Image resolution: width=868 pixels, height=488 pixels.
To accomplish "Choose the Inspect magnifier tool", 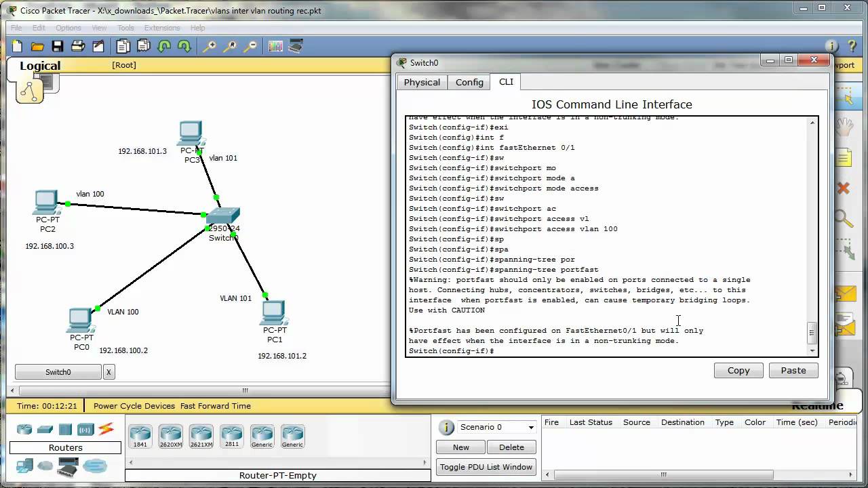I will pos(844,218).
